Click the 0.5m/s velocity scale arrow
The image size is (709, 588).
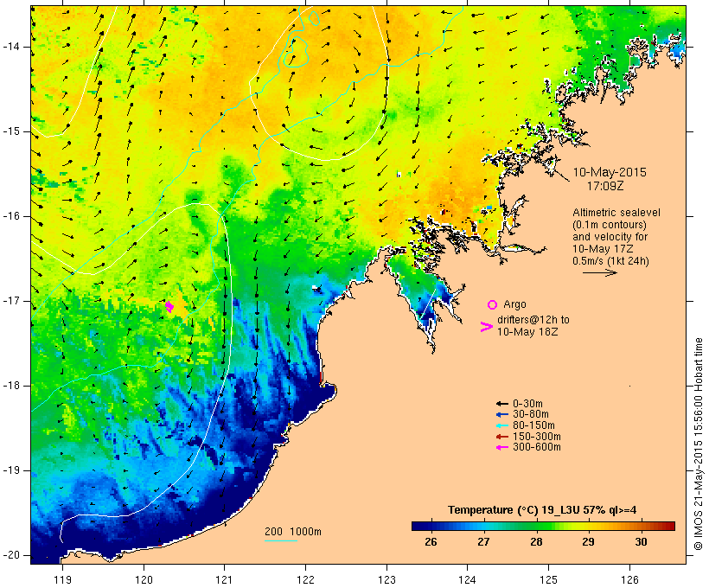[x=599, y=272]
